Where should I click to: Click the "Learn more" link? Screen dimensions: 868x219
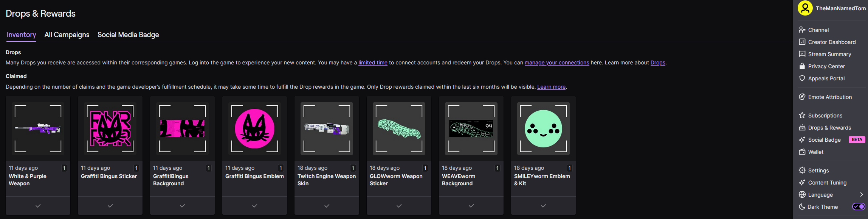click(551, 87)
